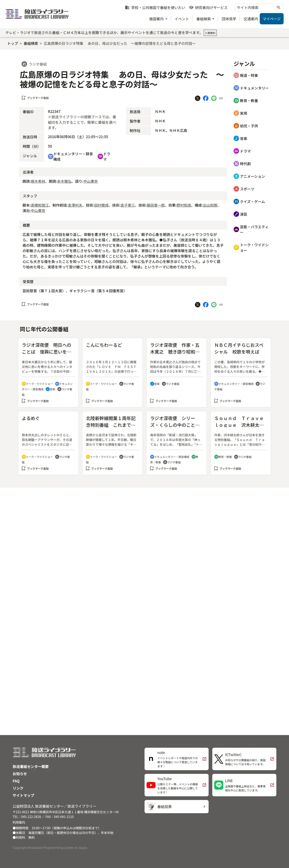The image size is (289, 868).
Task: Open the 交通案内 menu item
Action: [251, 19]
